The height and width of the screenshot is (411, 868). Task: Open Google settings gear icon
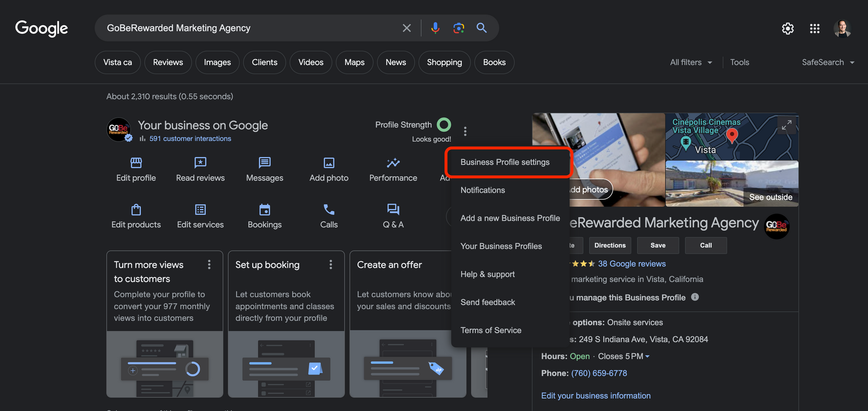[788, 28]
